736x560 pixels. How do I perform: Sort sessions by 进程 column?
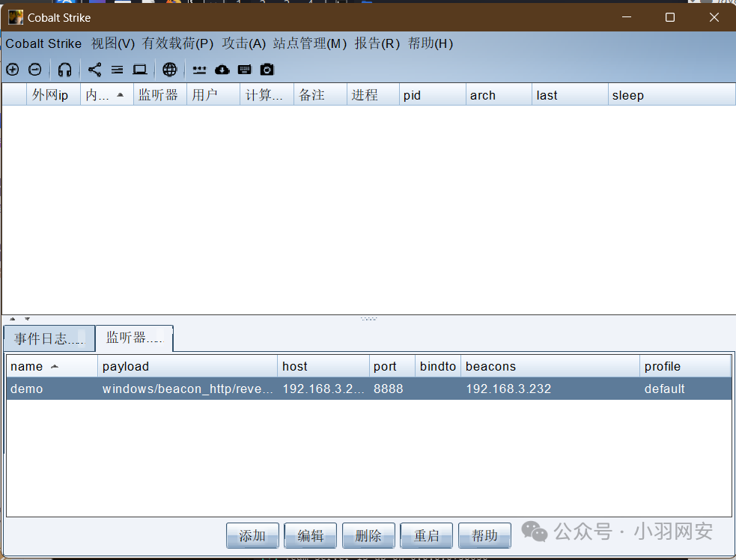(x=373, y=95)
